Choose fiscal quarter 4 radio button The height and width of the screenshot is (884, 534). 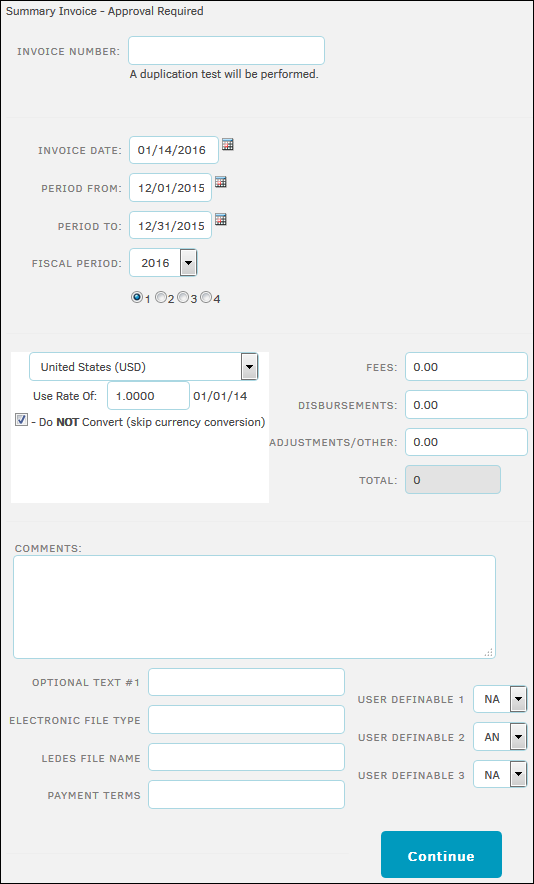(206, 298)
